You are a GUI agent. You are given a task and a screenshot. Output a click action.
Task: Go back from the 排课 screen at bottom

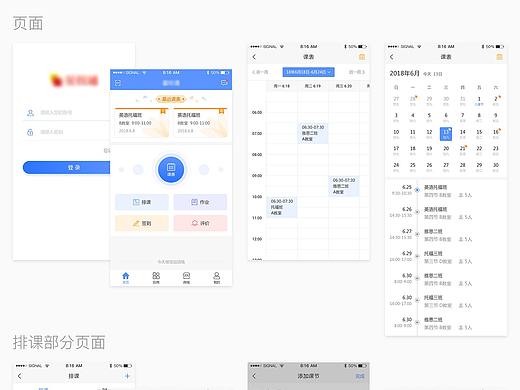pyautogui.click(x=20, y=376)
